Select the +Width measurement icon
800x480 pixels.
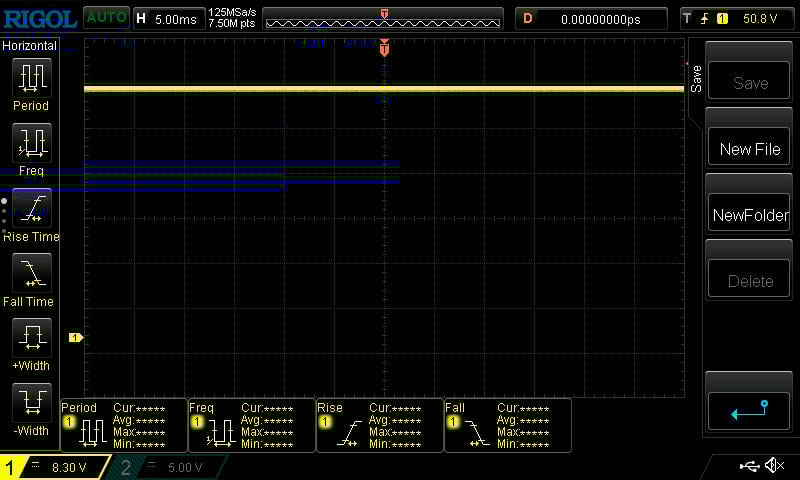coord(32,338)
